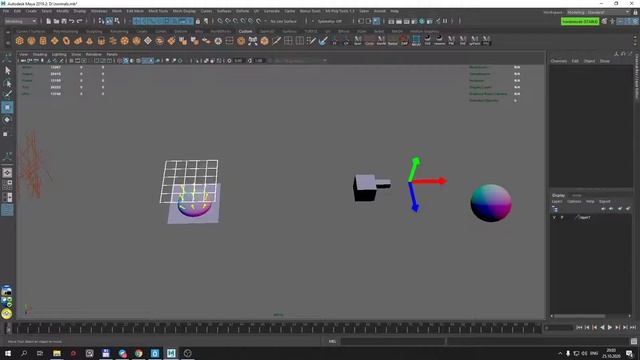Image resolution: width=640 pixels, height=360 pixels.
Task: Save the current scene icon
Action: (64, 21)
